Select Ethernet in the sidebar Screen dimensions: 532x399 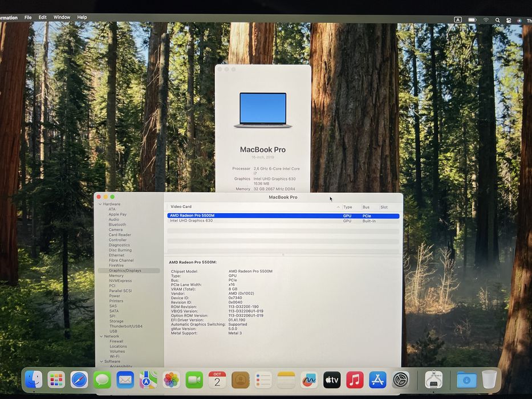coord(117,255)
